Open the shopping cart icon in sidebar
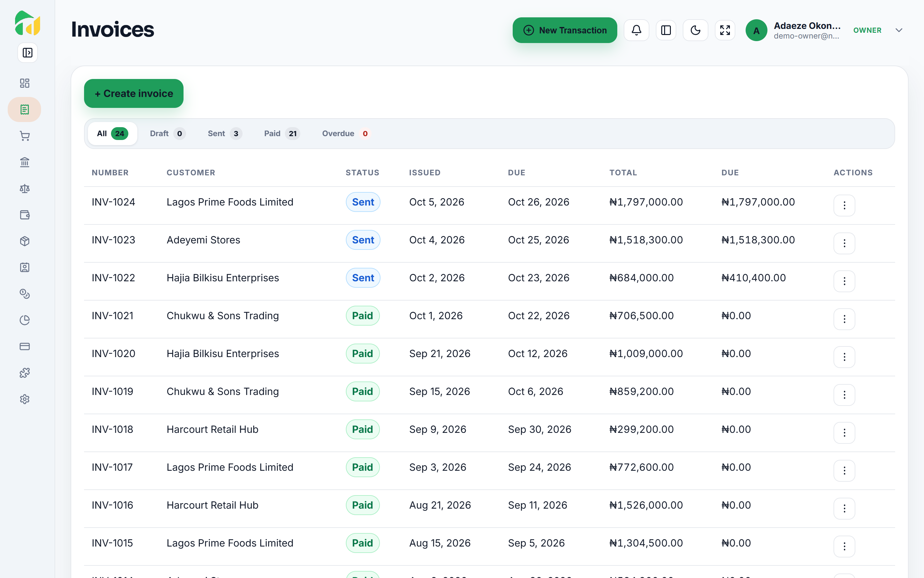The width and height of the screenshot is (924, 578). [25, 136]
